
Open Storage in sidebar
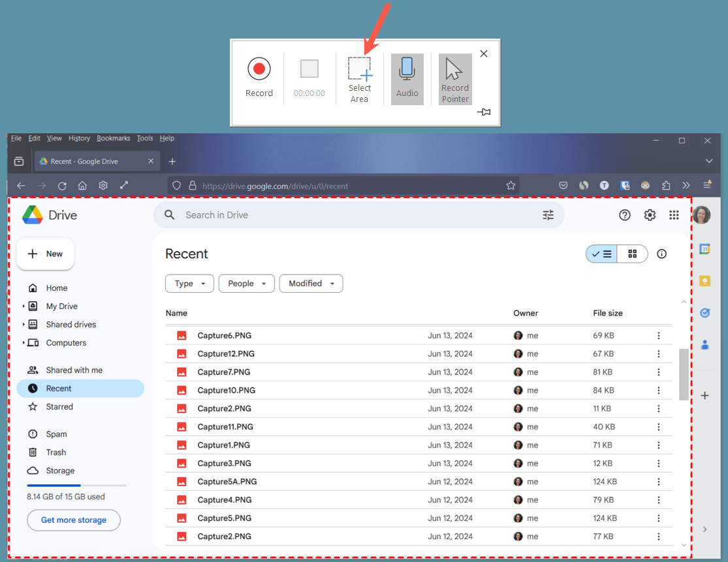tap(60, 471)
